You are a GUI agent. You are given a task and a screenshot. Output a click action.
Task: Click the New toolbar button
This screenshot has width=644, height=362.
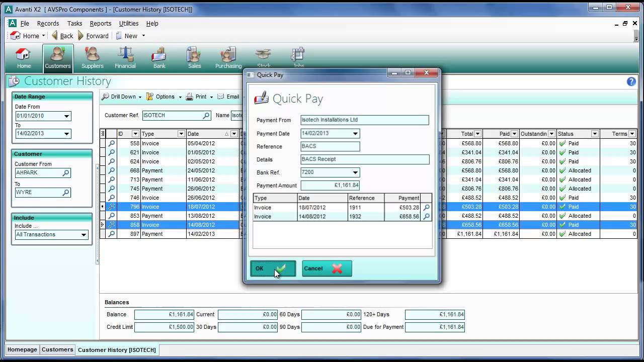[x=126, y=36]
